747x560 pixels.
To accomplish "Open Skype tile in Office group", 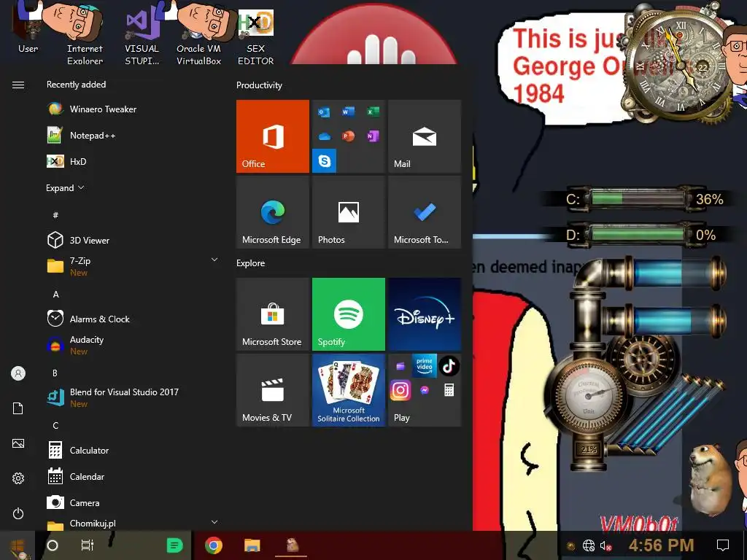I will pos(325,160).
